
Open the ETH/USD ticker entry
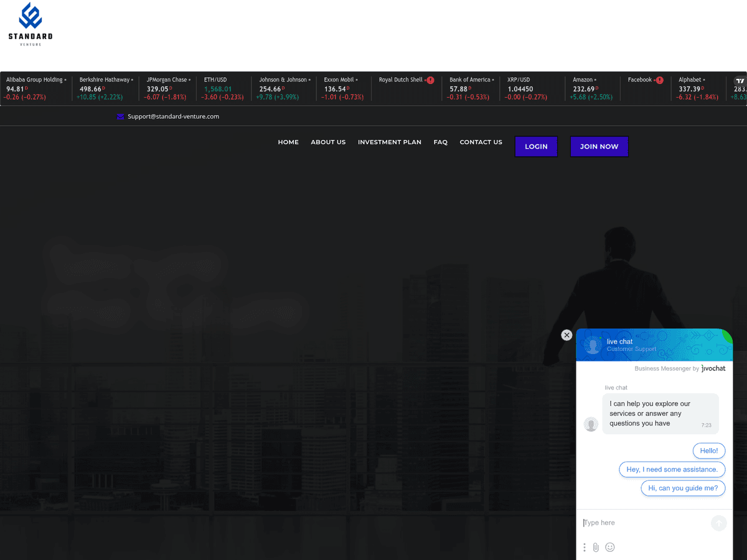coord(223,88)
